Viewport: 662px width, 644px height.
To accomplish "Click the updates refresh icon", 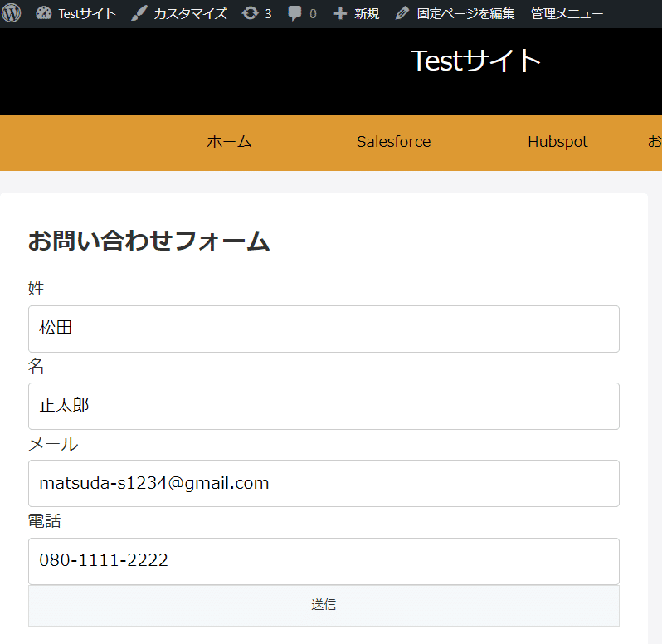I will (x=250, y=13).
